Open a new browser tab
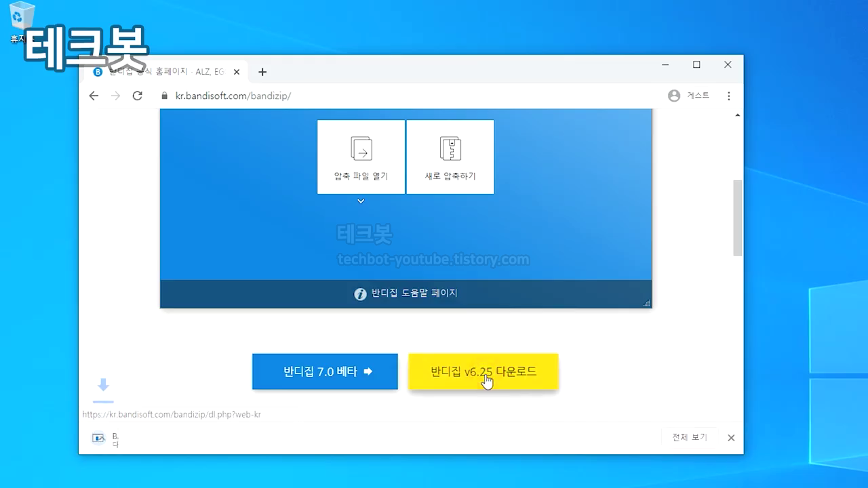The width and height of the screenshot is (868, 488). click(262, 72)
